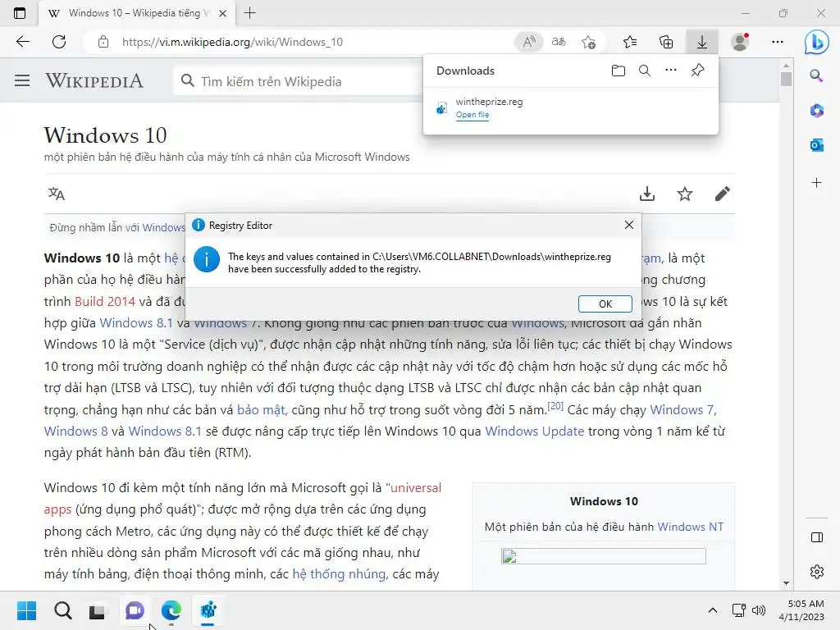Open the Windows Start menu
840x630 pixels.
pos(27,610)
